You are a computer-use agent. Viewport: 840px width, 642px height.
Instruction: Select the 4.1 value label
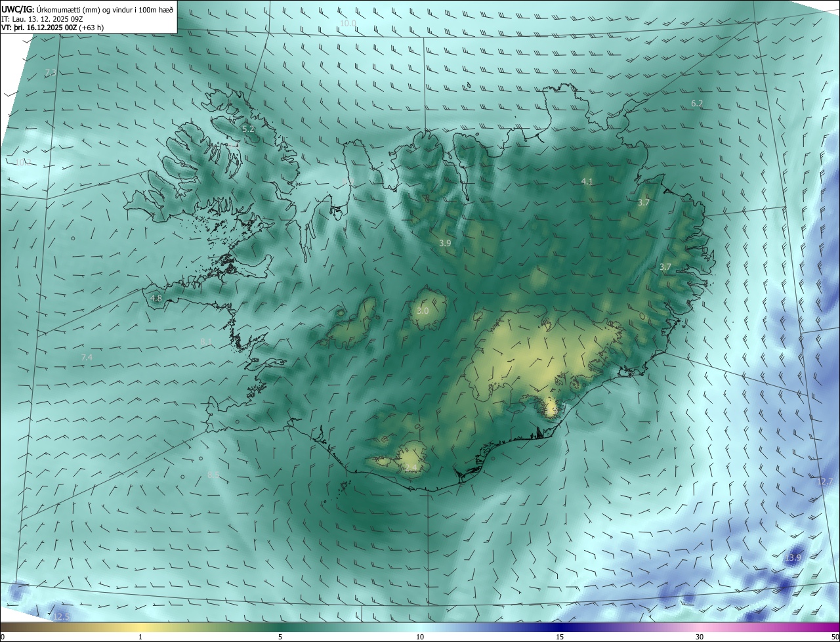[587, 182]
